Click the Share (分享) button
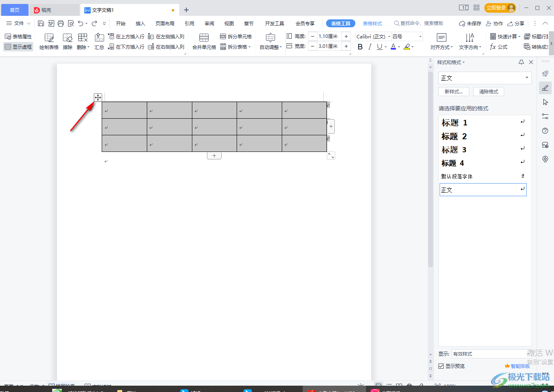The height and width of the screenshot is (392, 554). pos(516,23)
